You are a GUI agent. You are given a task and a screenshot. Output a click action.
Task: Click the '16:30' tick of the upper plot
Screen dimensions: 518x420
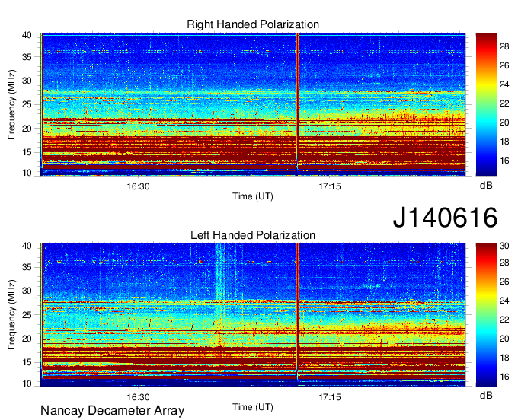pyautogui.click(x=138, y=186)
